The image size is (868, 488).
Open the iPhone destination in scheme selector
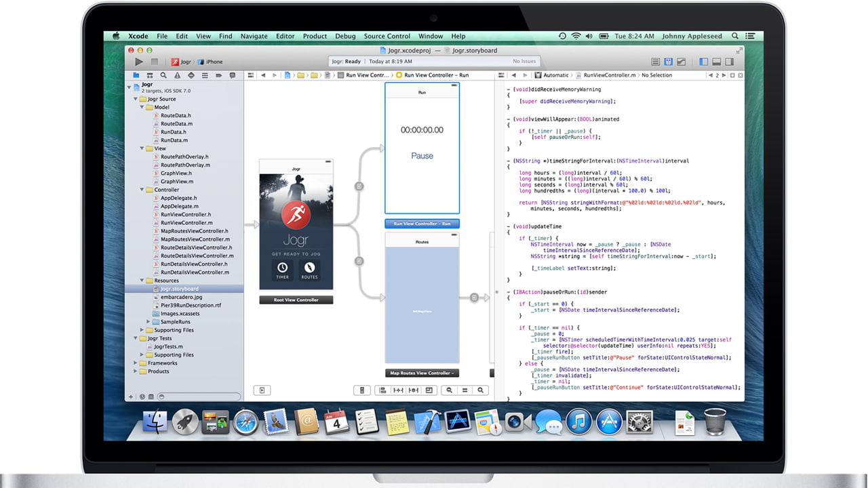pos(211,62)
